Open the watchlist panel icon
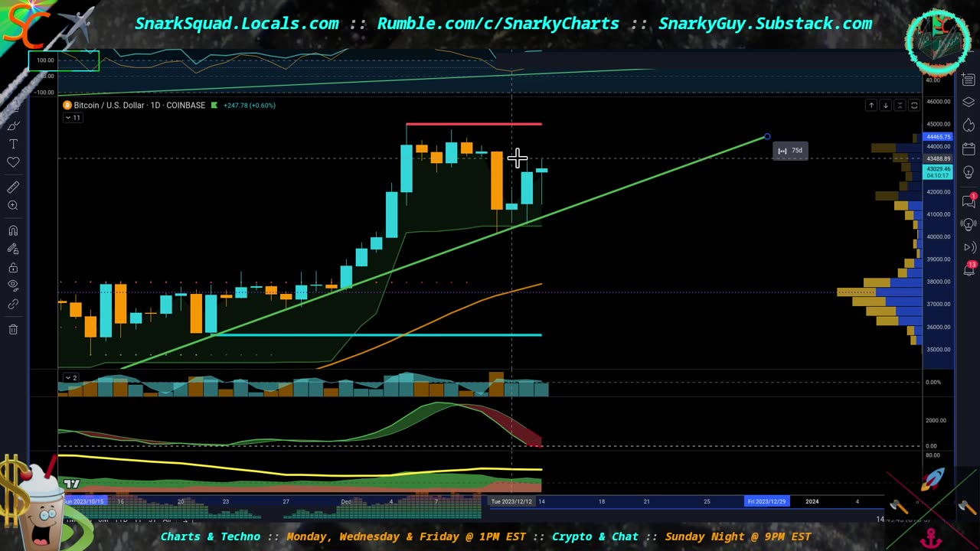The width and height of the screenshot is (980, 551). [x=969, y=80]
